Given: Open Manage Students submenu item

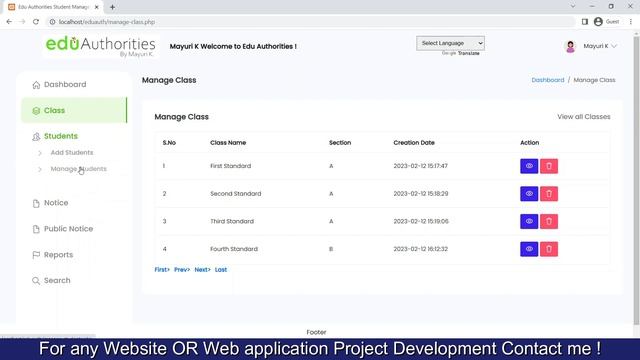Looking at the screenshot, I should pos(78,169).
